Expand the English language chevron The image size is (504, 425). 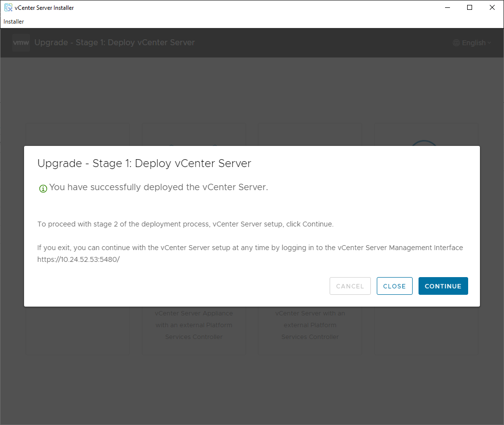(489, 43)
